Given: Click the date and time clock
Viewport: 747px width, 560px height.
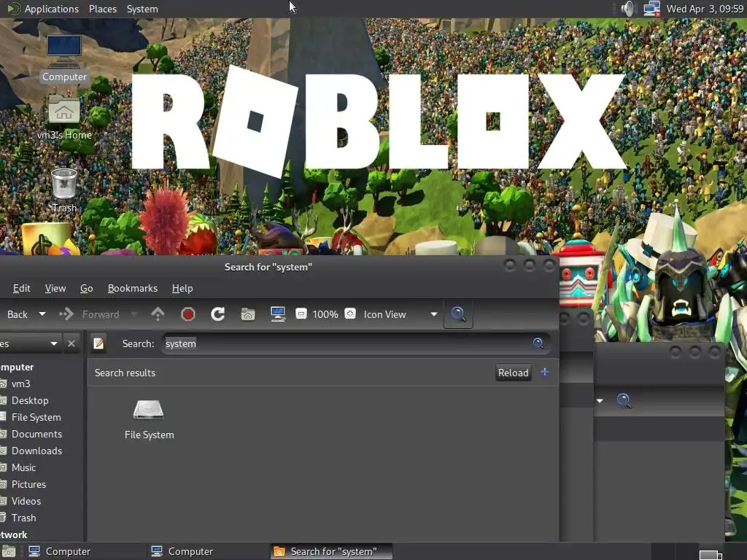Looking at the screenshot, I should click(705, 9).
